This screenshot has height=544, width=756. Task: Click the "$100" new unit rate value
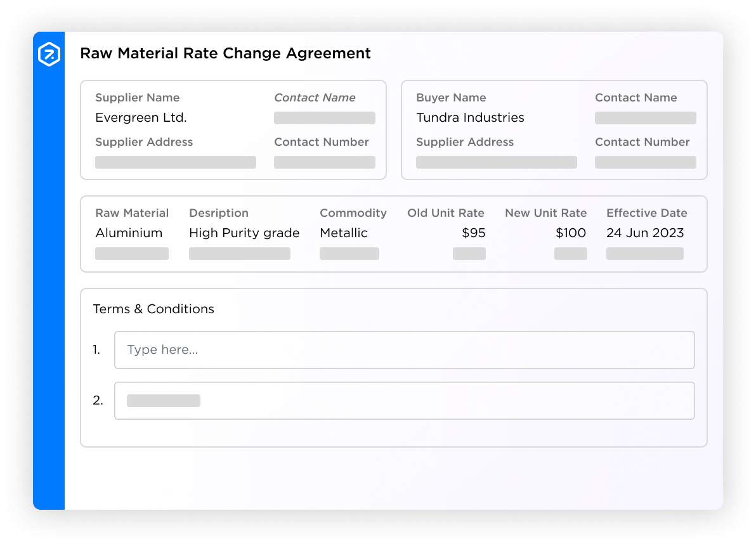[x=570, y=233]
